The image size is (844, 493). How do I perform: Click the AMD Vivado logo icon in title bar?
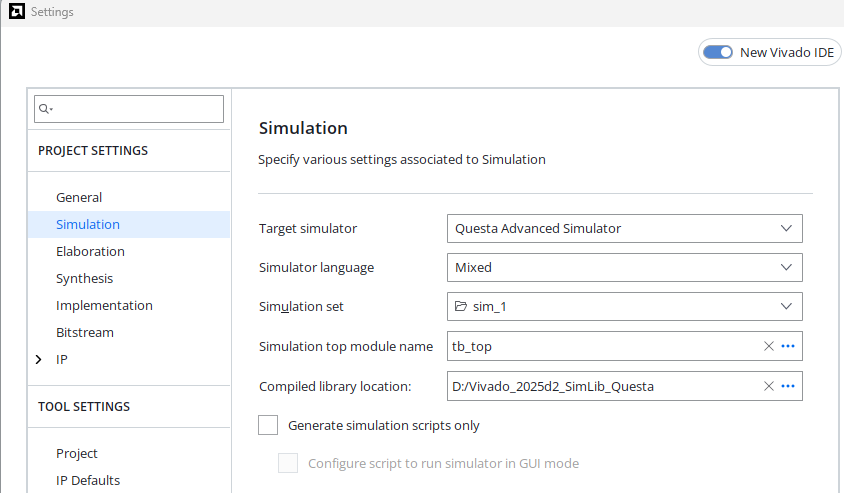tap(17, 11)
